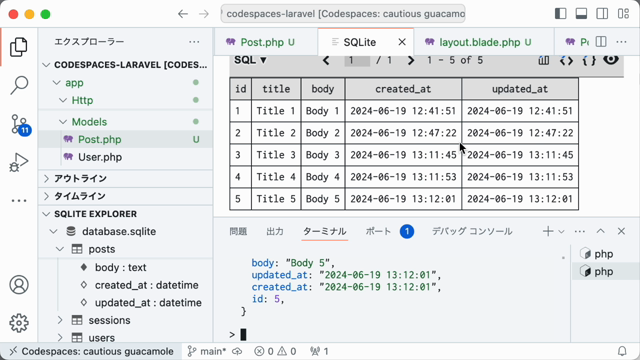Show notifications bell in status bar

point(622,351)
